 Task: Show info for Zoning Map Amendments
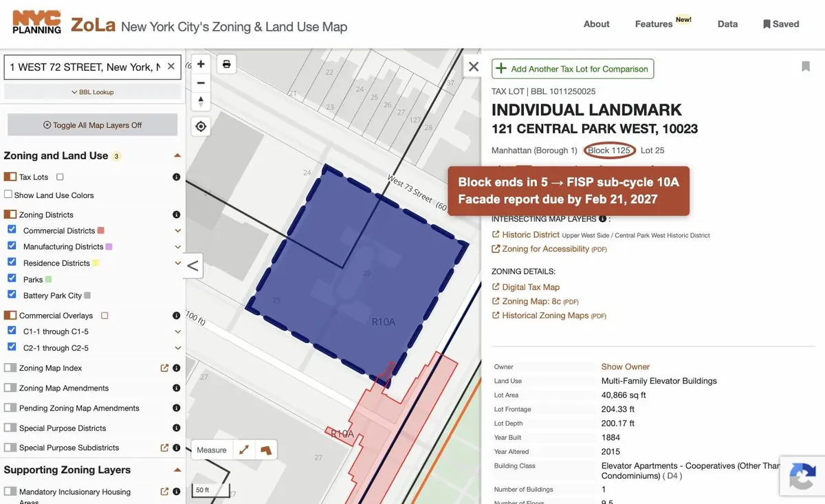tap(176, 388)
